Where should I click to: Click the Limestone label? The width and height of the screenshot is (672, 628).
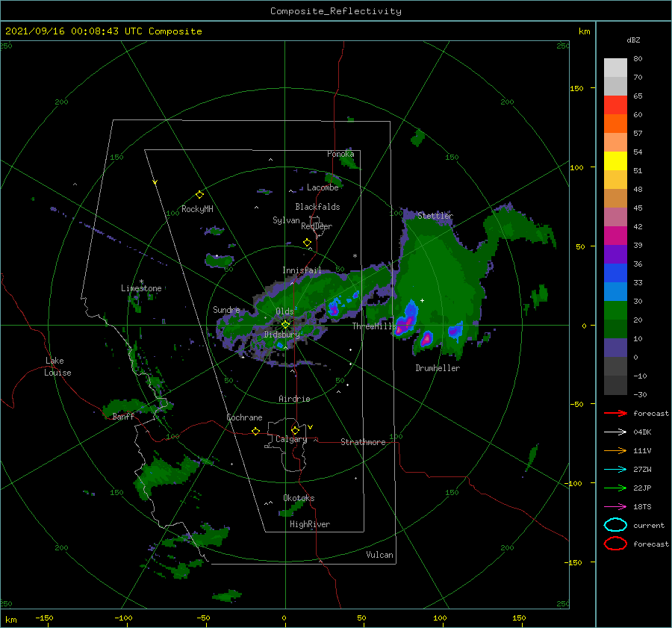point(141,288)
